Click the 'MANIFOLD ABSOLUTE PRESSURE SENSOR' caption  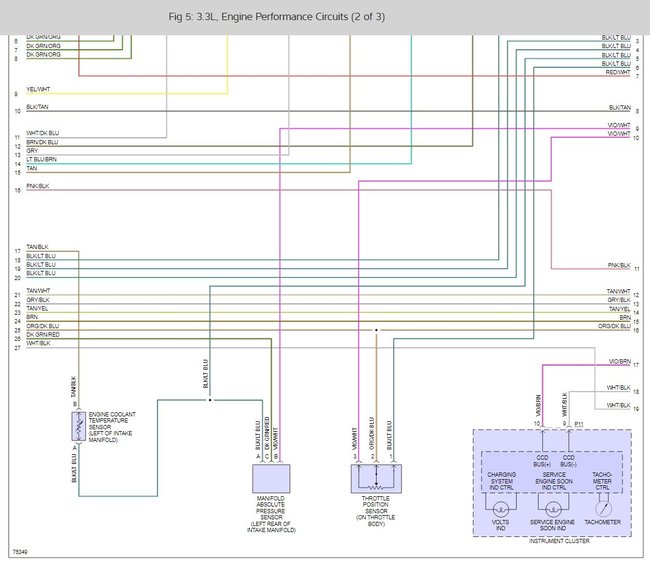[x=271, y=514]
